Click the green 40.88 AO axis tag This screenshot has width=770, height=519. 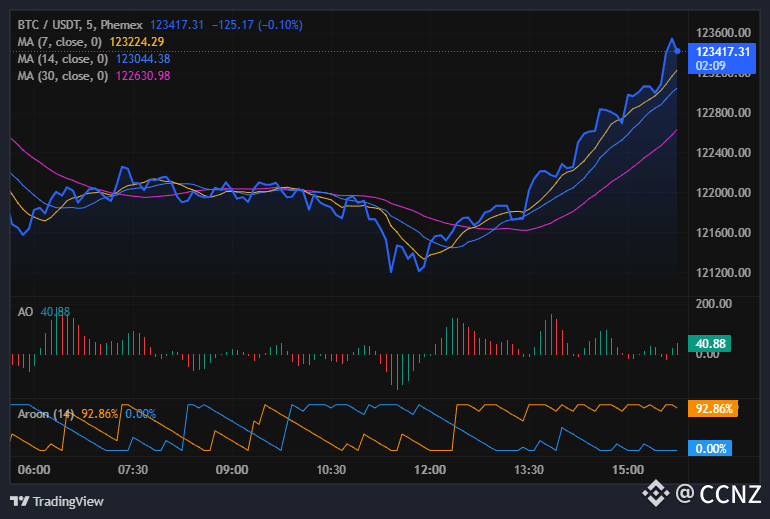(710, 343)
